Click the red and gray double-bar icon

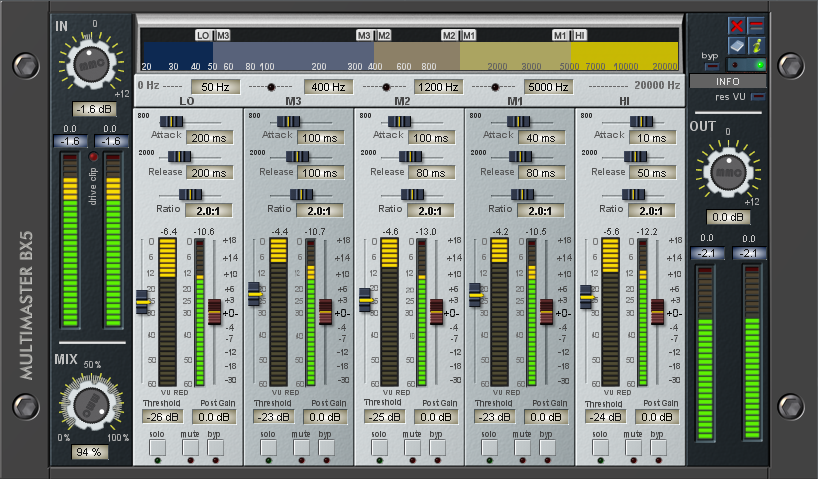(x=756, y=26)
